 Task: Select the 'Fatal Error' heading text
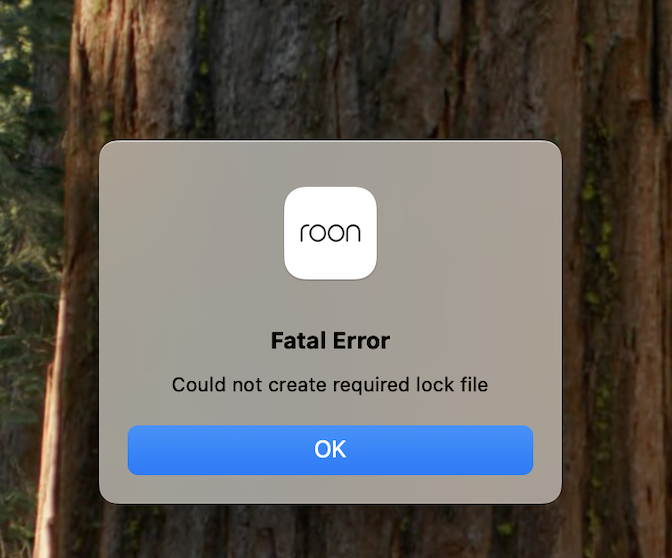tap(330, 341)
